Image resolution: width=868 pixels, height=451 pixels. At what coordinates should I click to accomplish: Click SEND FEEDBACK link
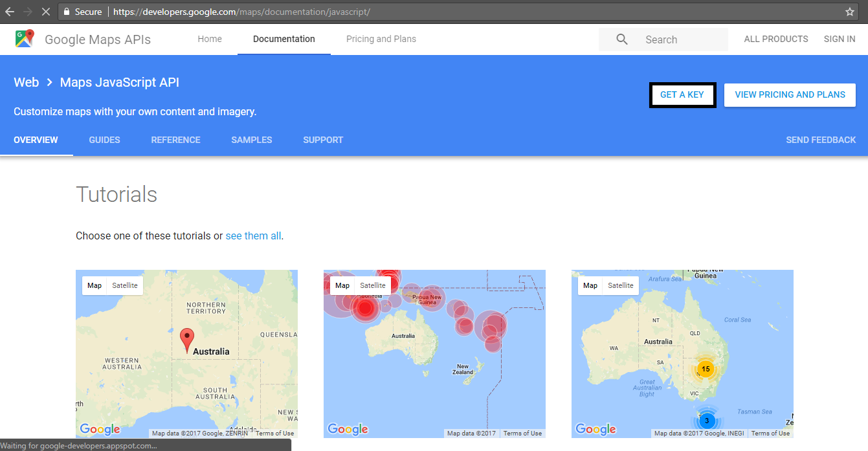click(821, 140)
